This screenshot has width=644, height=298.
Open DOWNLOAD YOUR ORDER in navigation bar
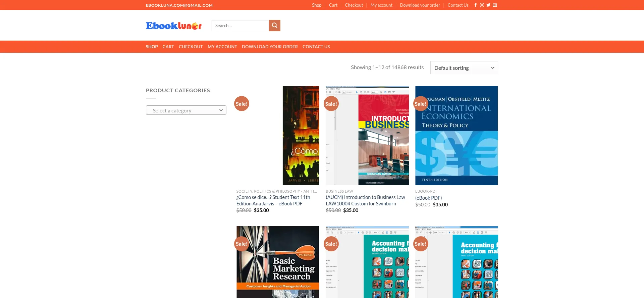[x=270, y=47]
